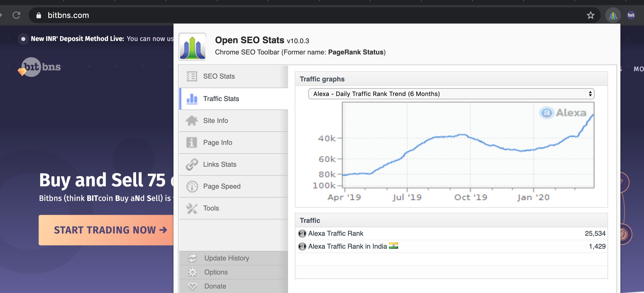The image size is (644, 293).
Task: Click the padlock site security icon
Action: point(39,15)
